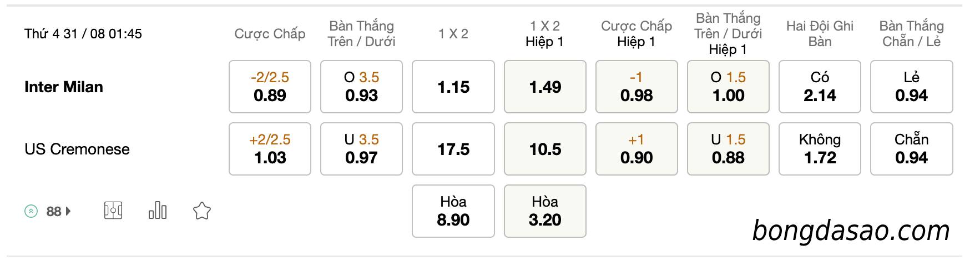Expand more markets via the 88 arrow
The height and width of the screenshot is (260, 980).
click(x=68, y=211)
